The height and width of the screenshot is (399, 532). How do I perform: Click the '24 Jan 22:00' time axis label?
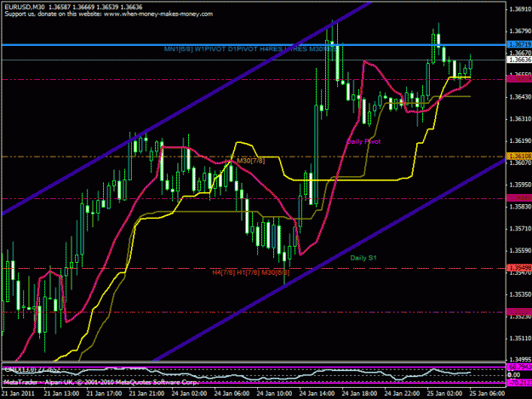(402, 393)
